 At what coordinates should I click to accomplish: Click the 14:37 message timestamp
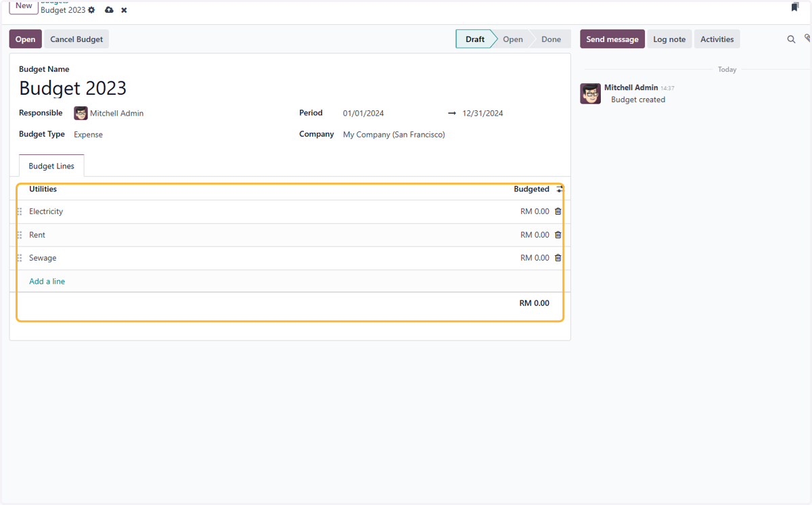[x=667, y=89]
